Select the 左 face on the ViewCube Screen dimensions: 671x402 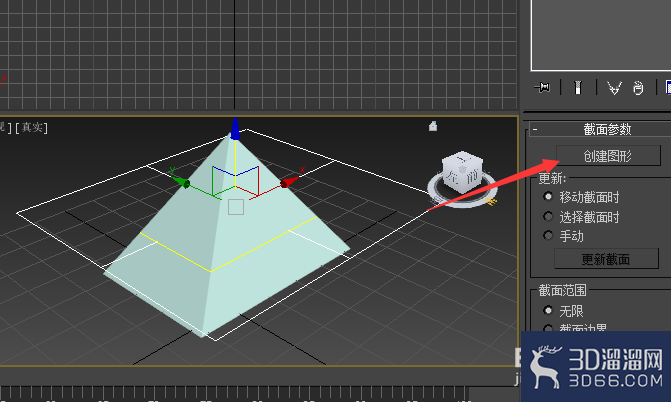pos(452,176)
